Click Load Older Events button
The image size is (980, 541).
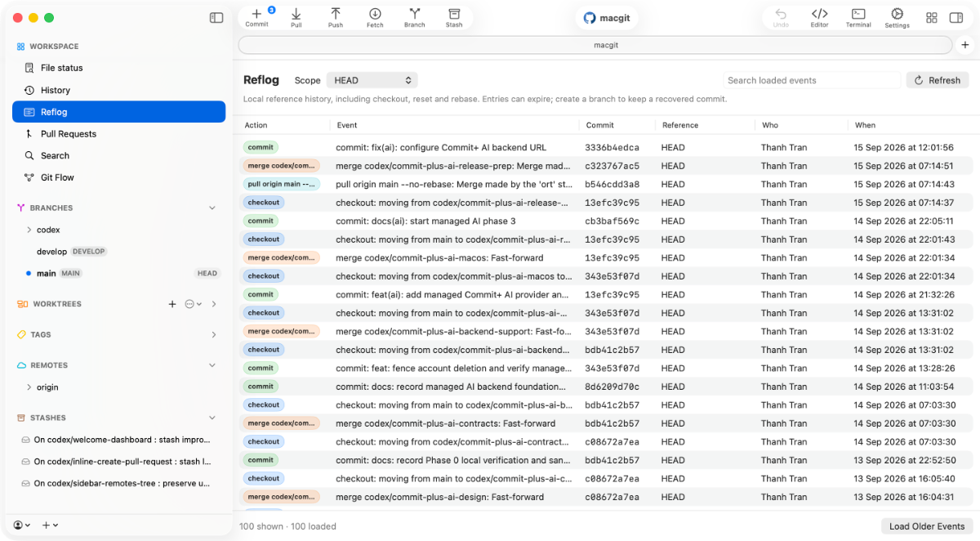click(x=927, y=526)
